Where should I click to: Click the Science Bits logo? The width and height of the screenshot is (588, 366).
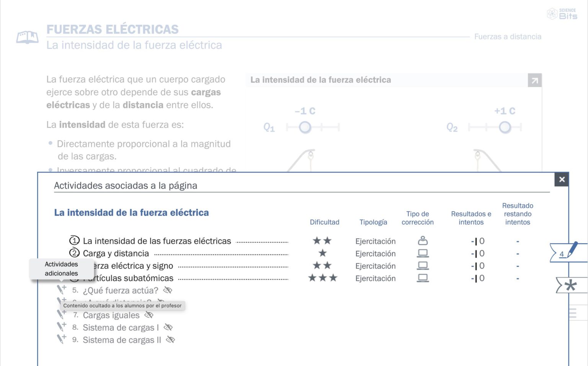pos(562,14)
